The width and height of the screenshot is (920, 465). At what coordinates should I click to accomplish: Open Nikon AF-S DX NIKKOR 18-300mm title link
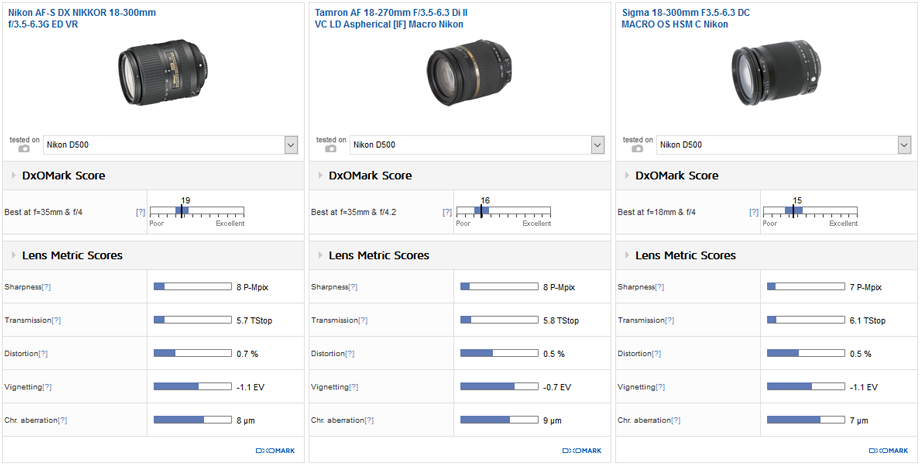82,18
